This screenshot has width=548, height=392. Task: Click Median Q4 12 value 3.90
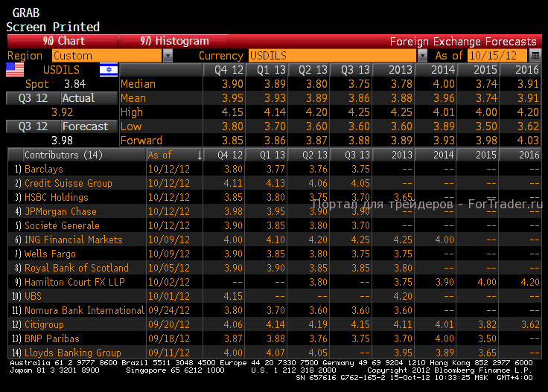[x=232, y=84]
